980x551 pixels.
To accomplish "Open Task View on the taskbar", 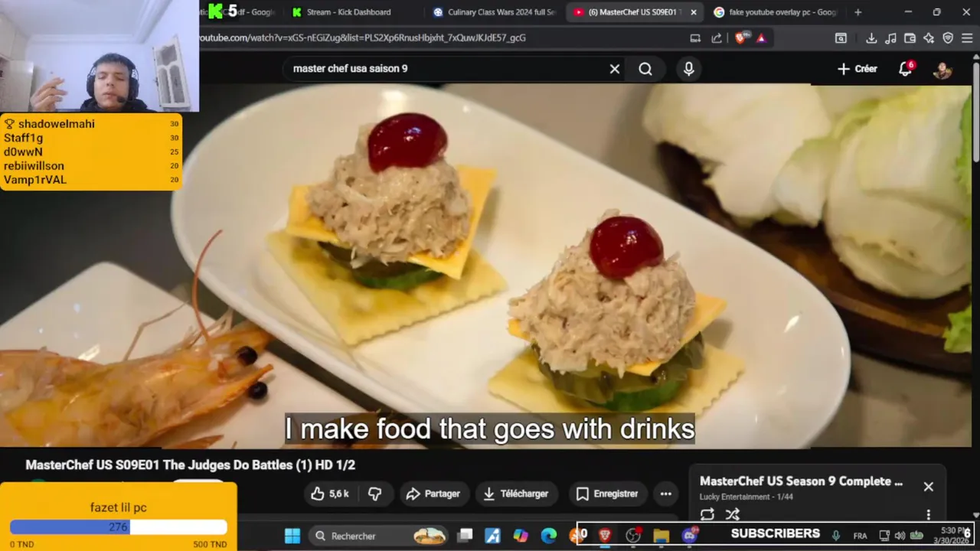I will click(x=465, y=536).
